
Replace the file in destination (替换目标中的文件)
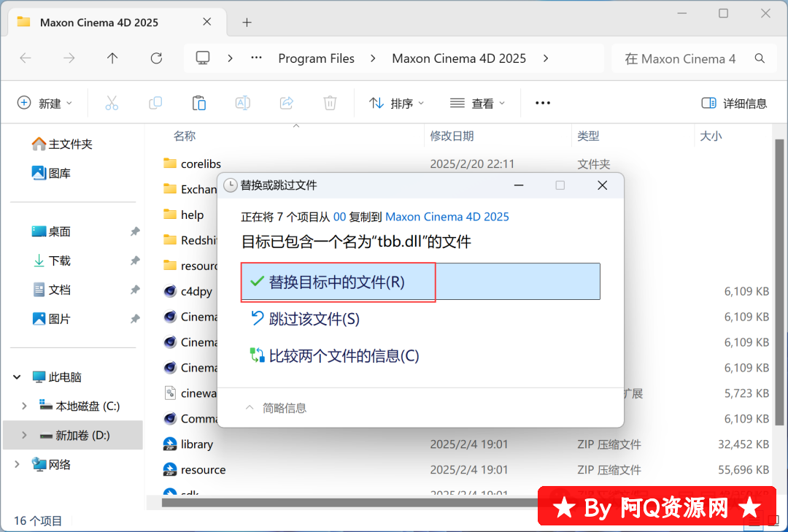pyautogui.click(x=420, y=282)
